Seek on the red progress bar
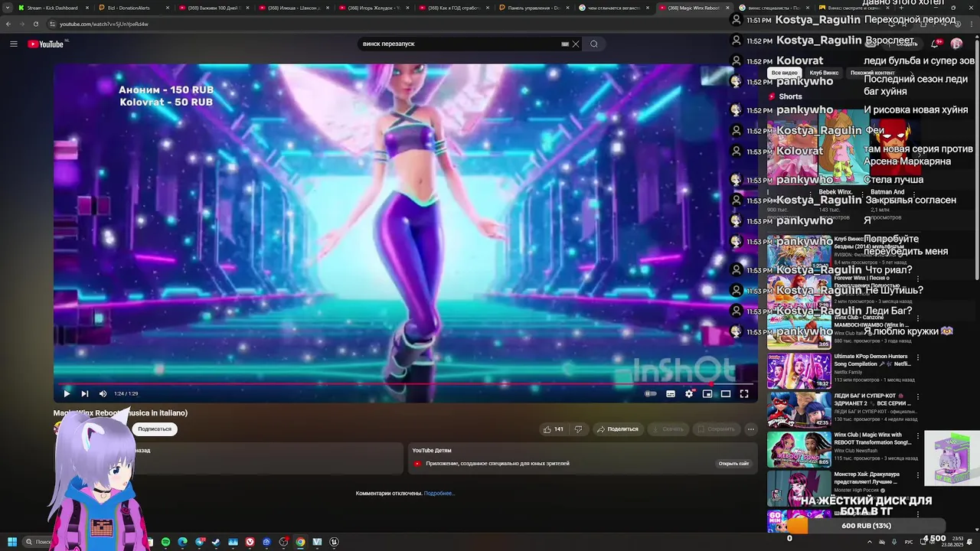 pos(406,383)
